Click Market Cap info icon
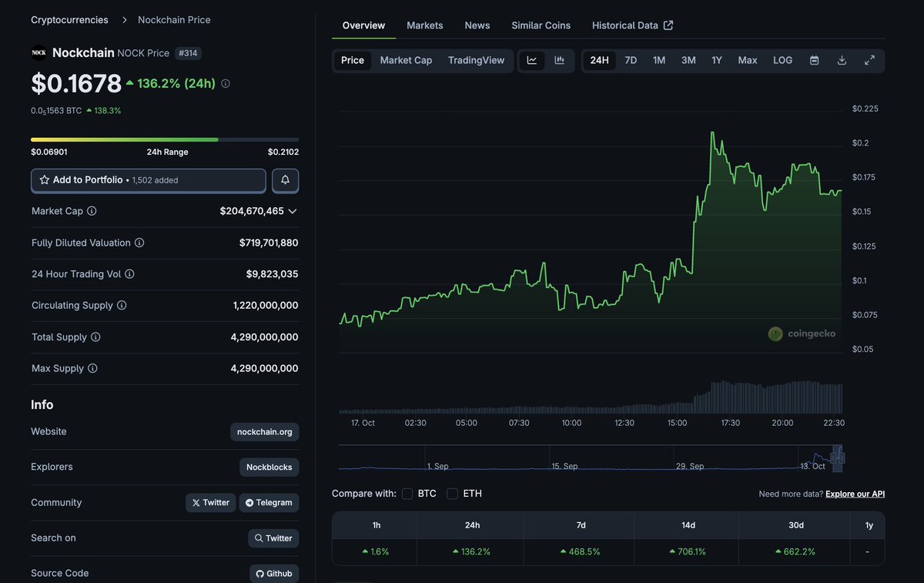 pyautogui.click(x=92, y=211)
